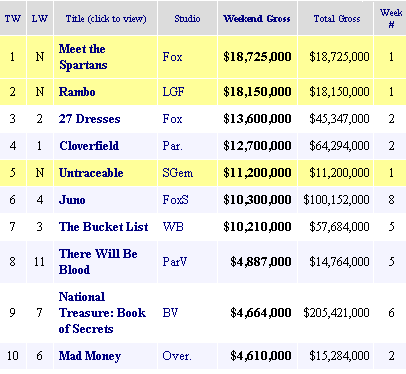Click the Mad Money title link
Viewport: 406px width, 374px height.
(90, 356)
